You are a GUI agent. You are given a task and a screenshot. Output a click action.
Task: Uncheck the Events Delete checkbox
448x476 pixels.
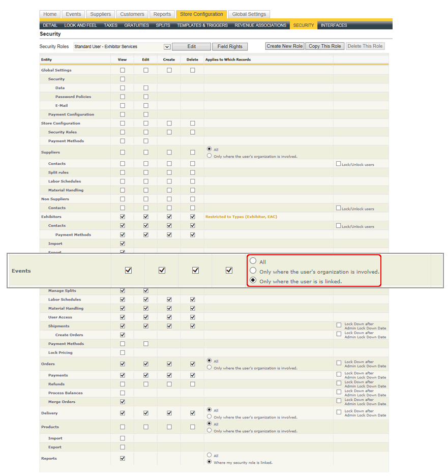229,271
